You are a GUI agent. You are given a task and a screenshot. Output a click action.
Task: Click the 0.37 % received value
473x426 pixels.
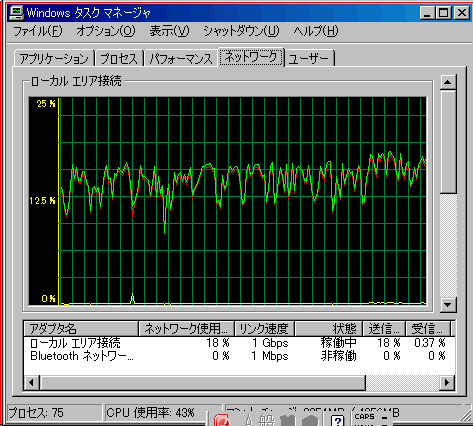[430, 343]
